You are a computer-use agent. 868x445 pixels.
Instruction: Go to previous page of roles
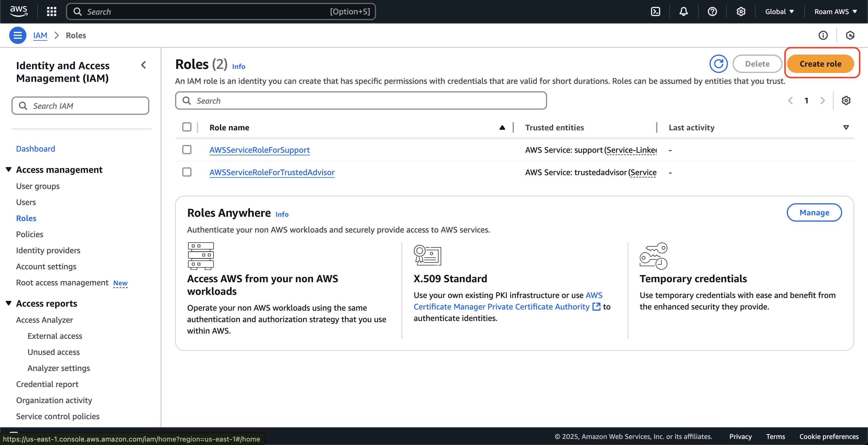[790, 100]
